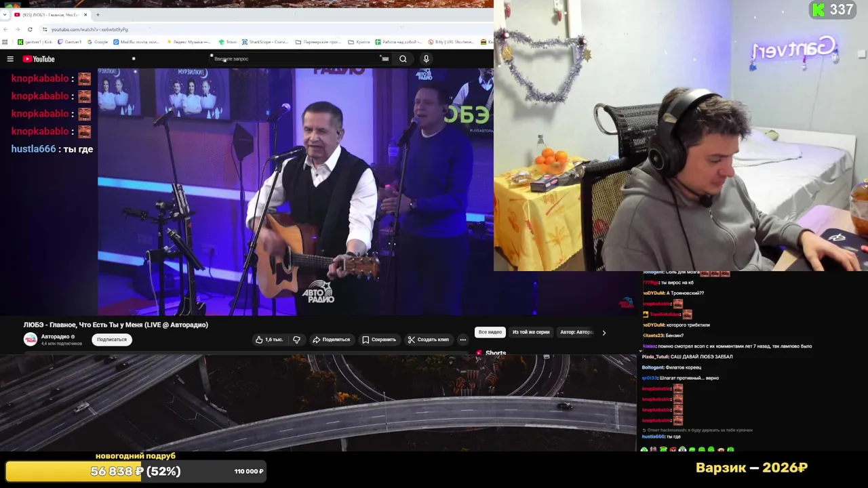Open the Mail.Ru bookmark
Image resolution: width=868 pixels, height=488 pixels.
click(x=138, y=42)
